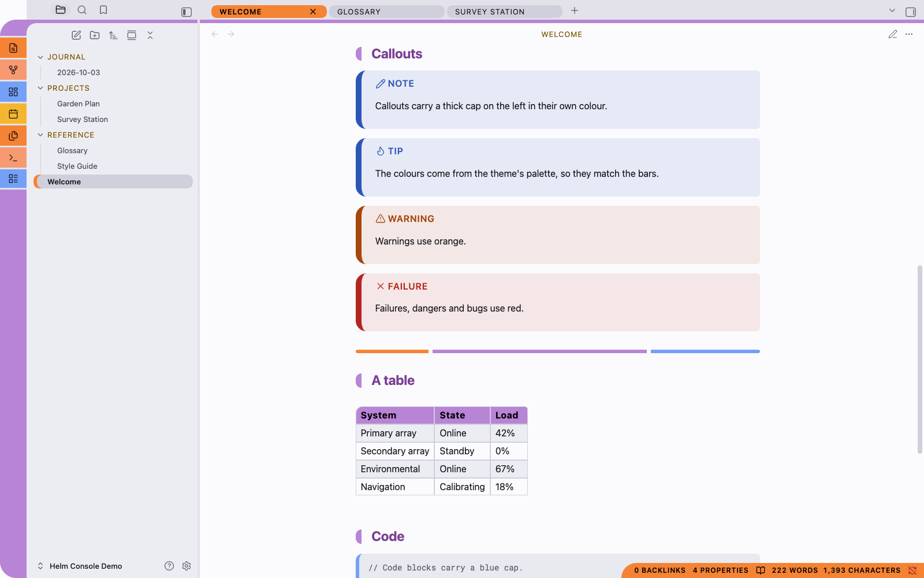Click the insert template ribbon icon
The height and width of the screenshot is (578, 924).
[x=13, y=136]
